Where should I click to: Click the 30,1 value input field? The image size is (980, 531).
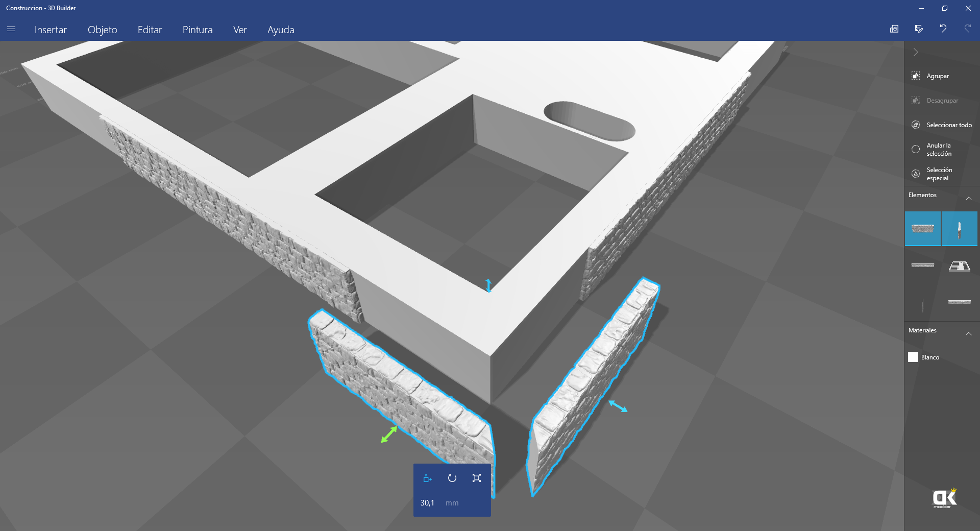(x=428, y=503)
